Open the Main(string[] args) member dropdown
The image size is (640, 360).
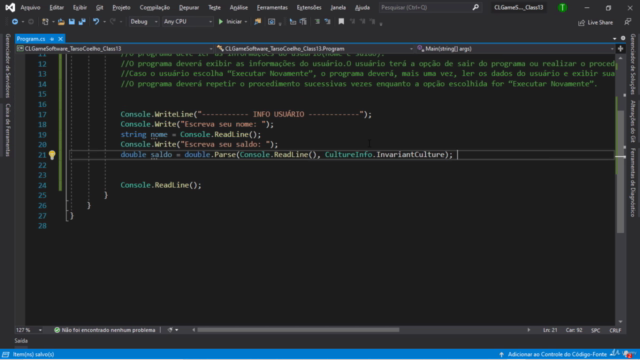pyautogui.click(x=515, y=49)
